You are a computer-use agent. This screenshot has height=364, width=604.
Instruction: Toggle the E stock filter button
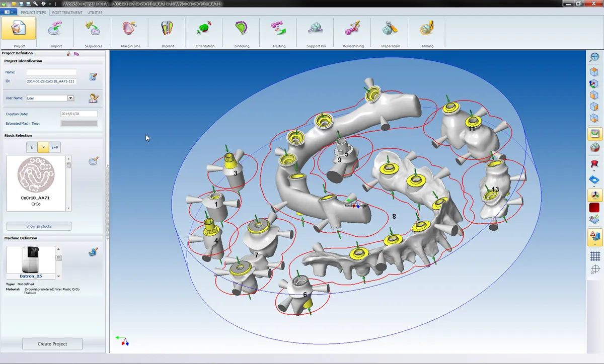click(x=32, y=147)
